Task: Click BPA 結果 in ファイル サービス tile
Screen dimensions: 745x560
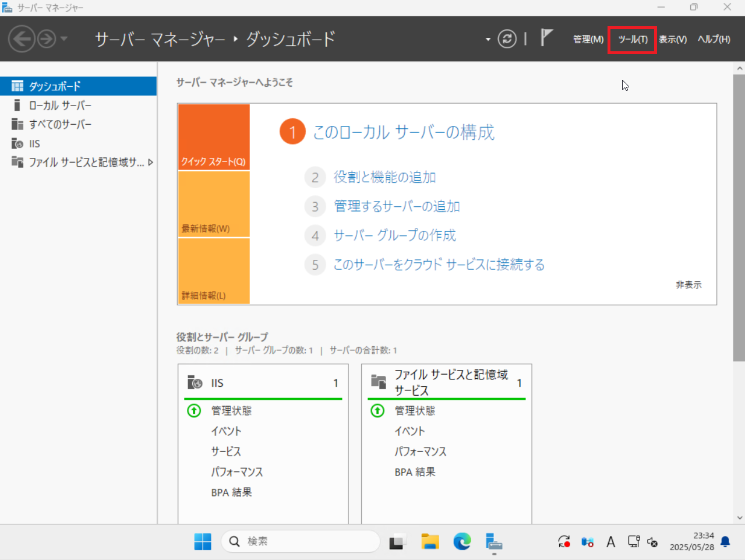Action: pos(415,472)
